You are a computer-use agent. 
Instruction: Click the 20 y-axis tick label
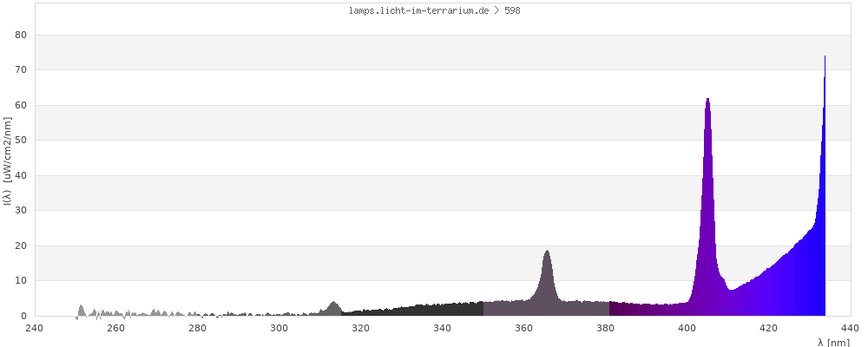pos(22,246)
